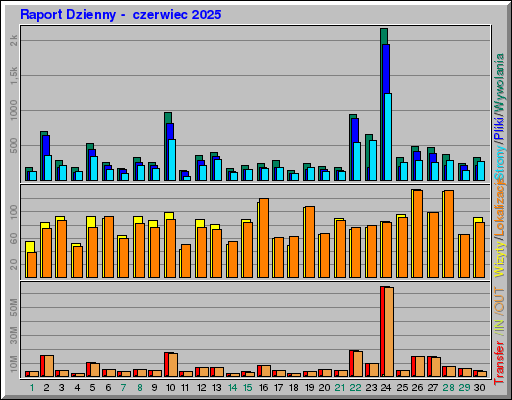Click the orange locations bar for day 16
Viewport: 512px width, 400px height.
click(x=264, y=238)
